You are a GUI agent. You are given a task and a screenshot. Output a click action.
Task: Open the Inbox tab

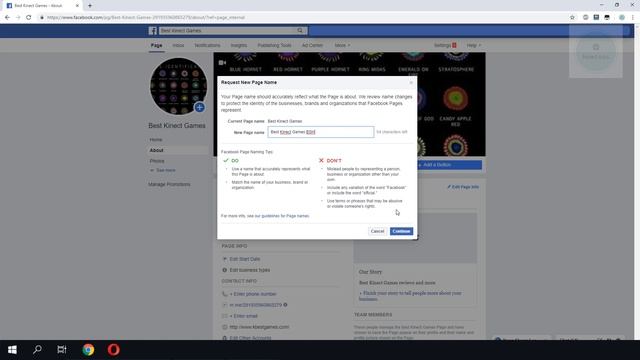pos(178,45)
